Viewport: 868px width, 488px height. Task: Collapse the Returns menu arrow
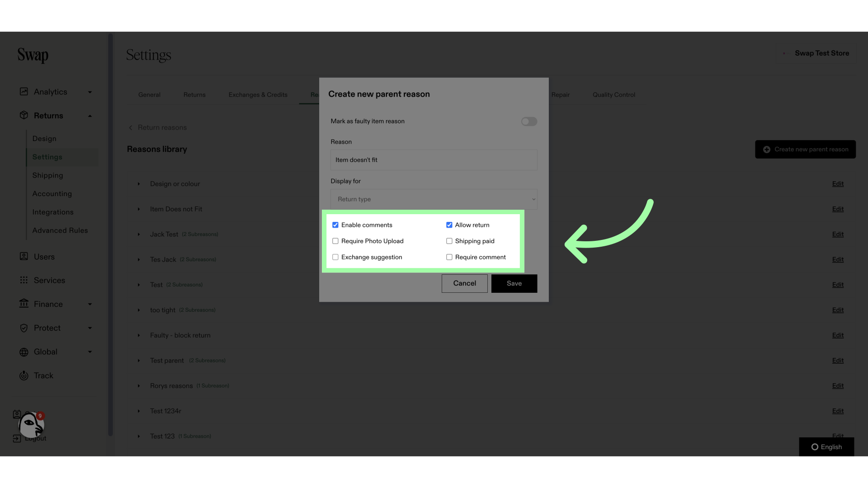tap(90, 116)
